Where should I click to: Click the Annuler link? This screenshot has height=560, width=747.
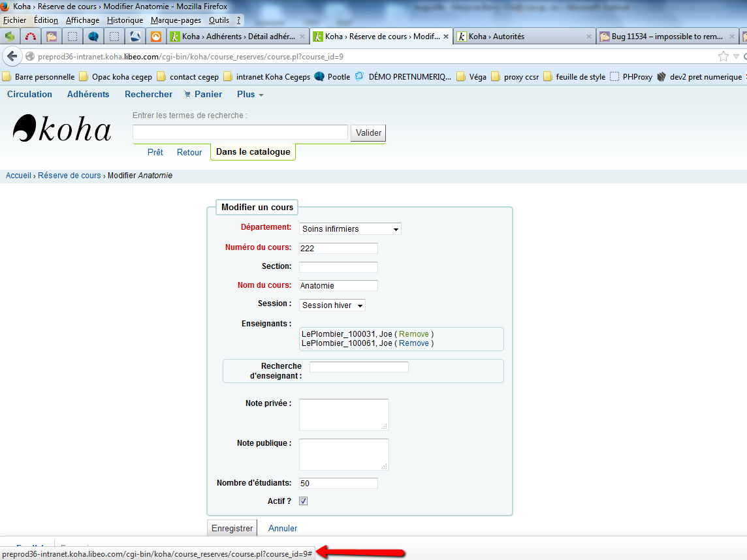[283, 528]
